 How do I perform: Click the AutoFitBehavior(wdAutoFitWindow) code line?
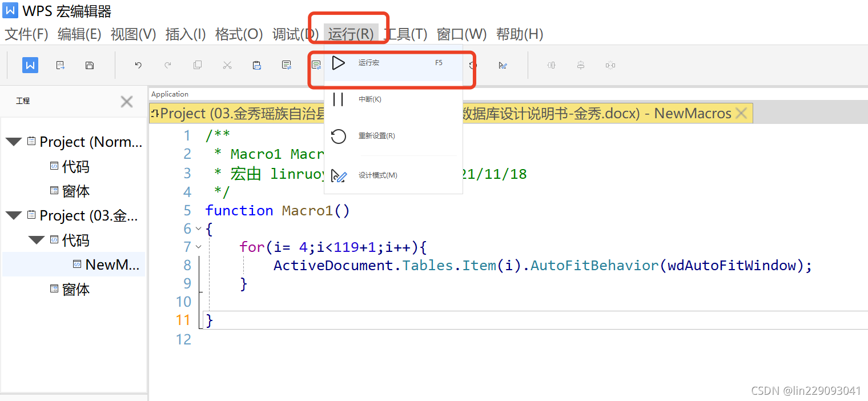[542, 265]
